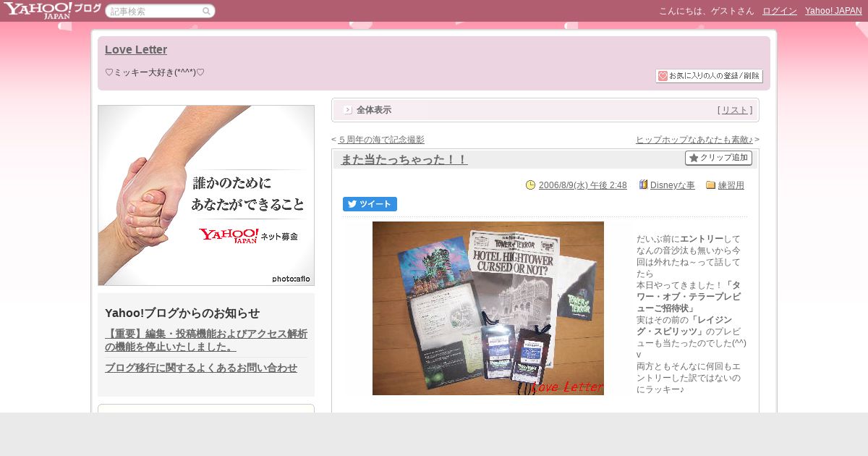Image resolution: width=868 pixels, height=456 pixels.
Task: Click the Yahoo ネット募金 banner image
Action: click(x=206, y=195)
